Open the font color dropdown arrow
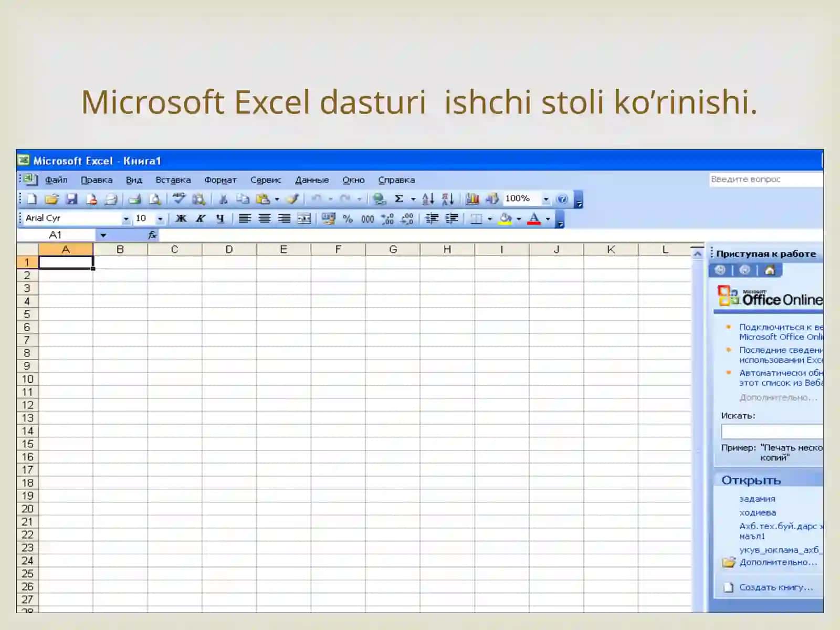840x630 pixels. [548, 218]
